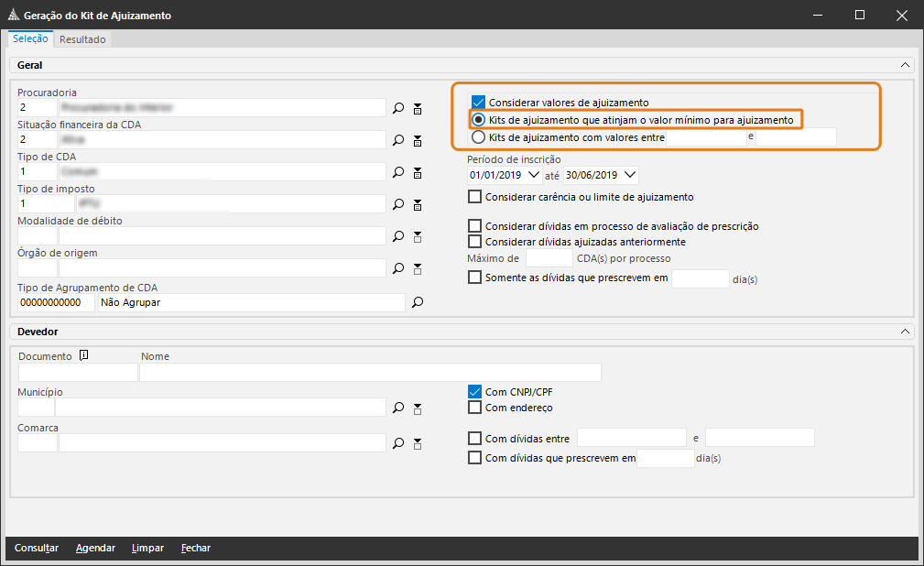Collapse the Geral section
Viewport: 924px width, 566px height.
pyautogui.click(x=906, y=65)
